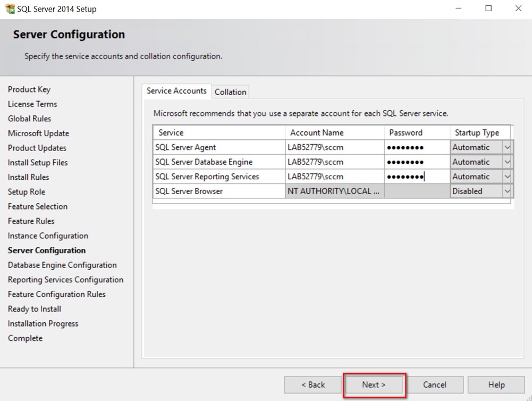Go back with the Back button
This screenshot has height=401, width=532.
coord(313,385)
